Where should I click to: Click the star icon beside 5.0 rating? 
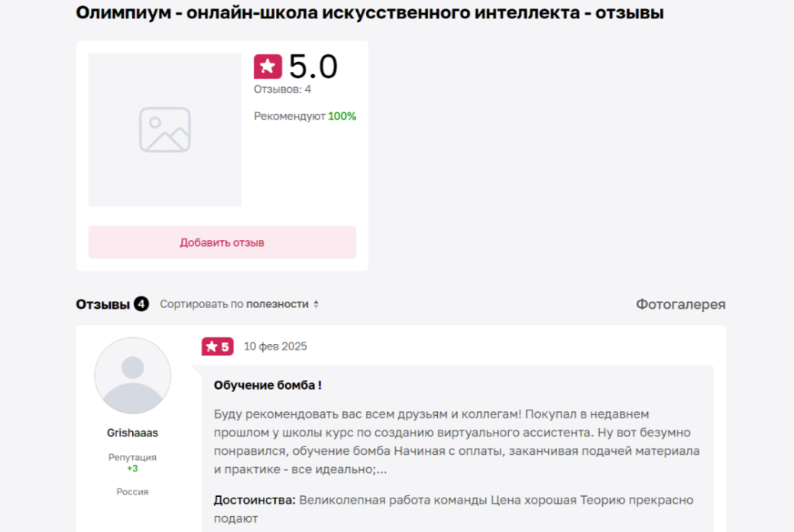point(267,66)
